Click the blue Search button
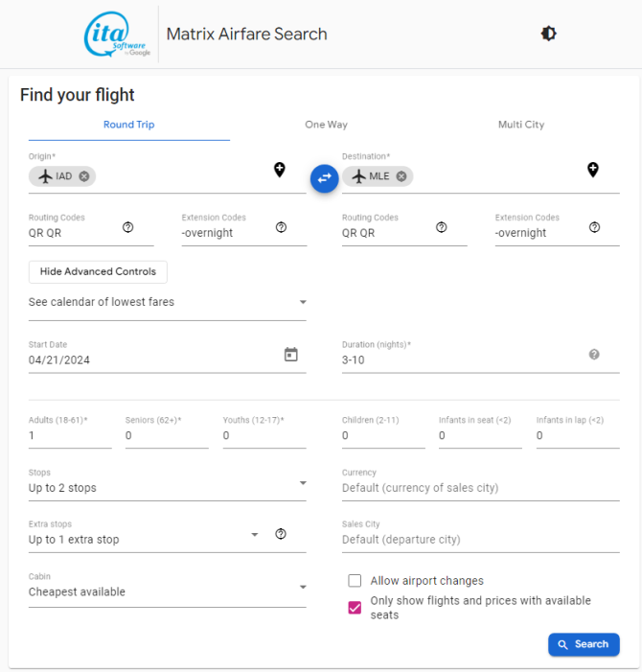Viewport: 642px width, 672px height. click(584, 644)
